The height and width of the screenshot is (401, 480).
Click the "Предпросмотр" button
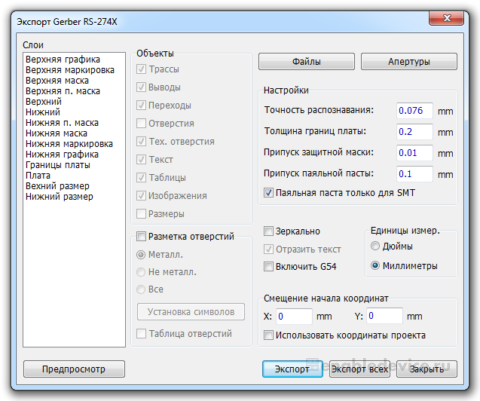click(x=74, y=369)
